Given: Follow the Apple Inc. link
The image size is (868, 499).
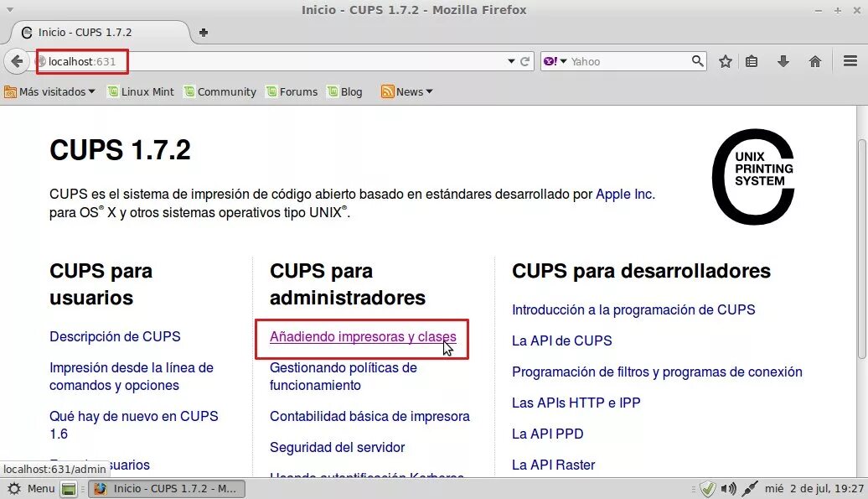Looking at the screenshot, I should click(x=625, y=195).
